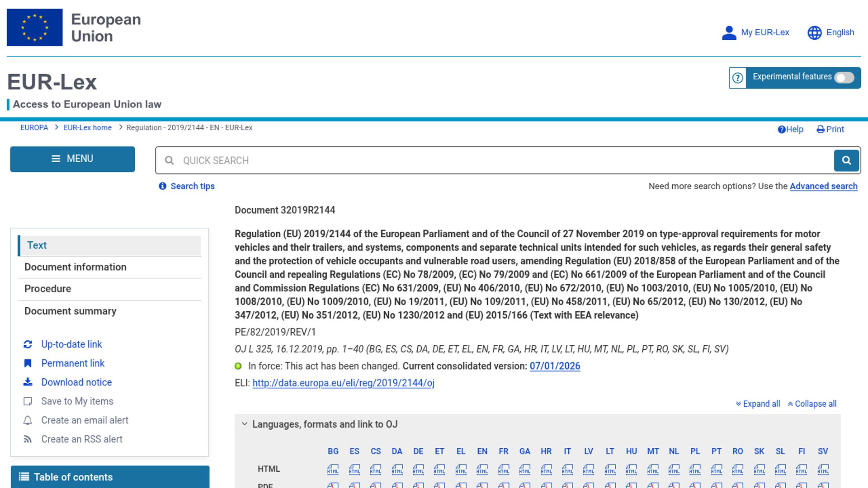This screenshot has width=868, height=488.
Task: Click the Save to My items icon
Action: (x=28, y=401)
